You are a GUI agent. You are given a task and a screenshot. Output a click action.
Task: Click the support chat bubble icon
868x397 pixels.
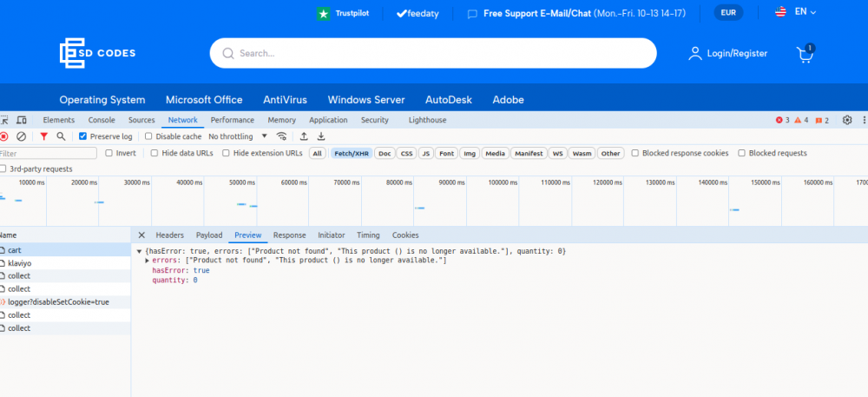(x=472, y=14)
